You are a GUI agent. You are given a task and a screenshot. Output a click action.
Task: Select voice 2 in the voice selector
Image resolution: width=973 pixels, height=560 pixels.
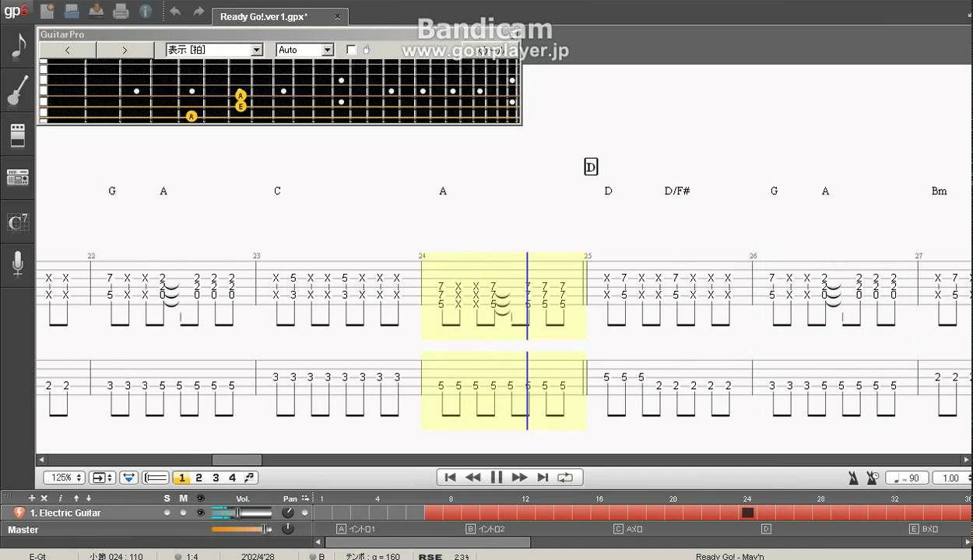click(198, 478)
